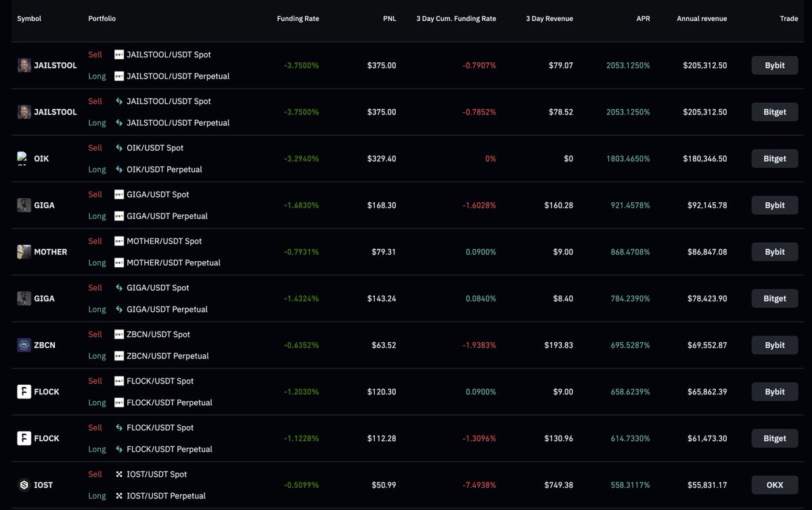The width and height of the screenshot is (812, 510).
Task: Click the FLOCK token logo in the Bitget row
Action: point(24,439)
